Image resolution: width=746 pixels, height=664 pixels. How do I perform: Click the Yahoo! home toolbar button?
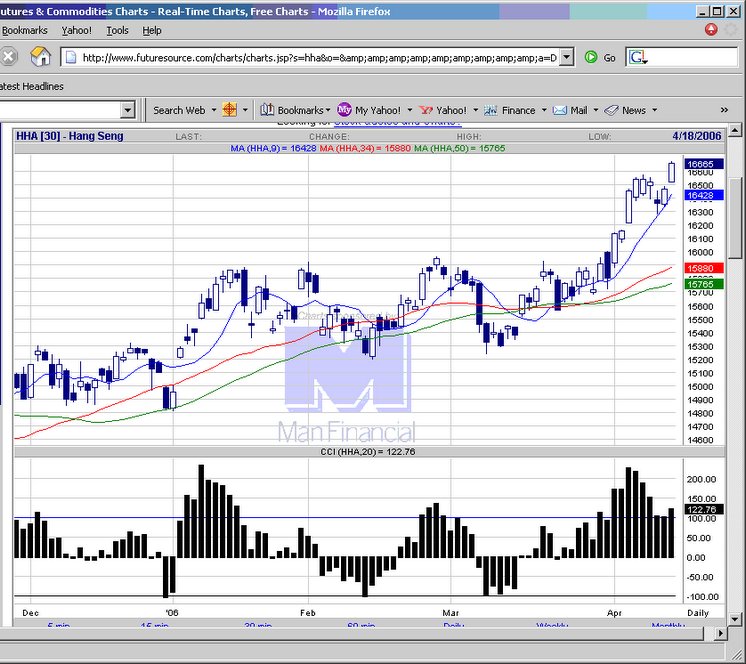[x=443, y=110]
